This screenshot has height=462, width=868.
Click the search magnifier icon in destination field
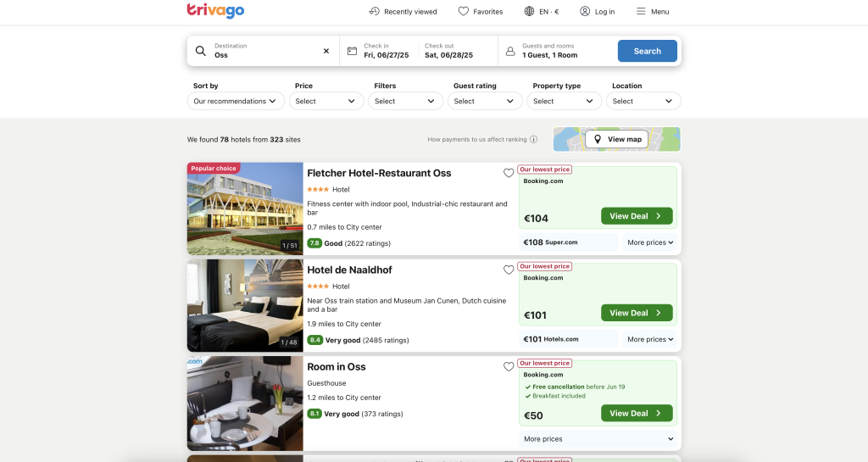(200, 51)
